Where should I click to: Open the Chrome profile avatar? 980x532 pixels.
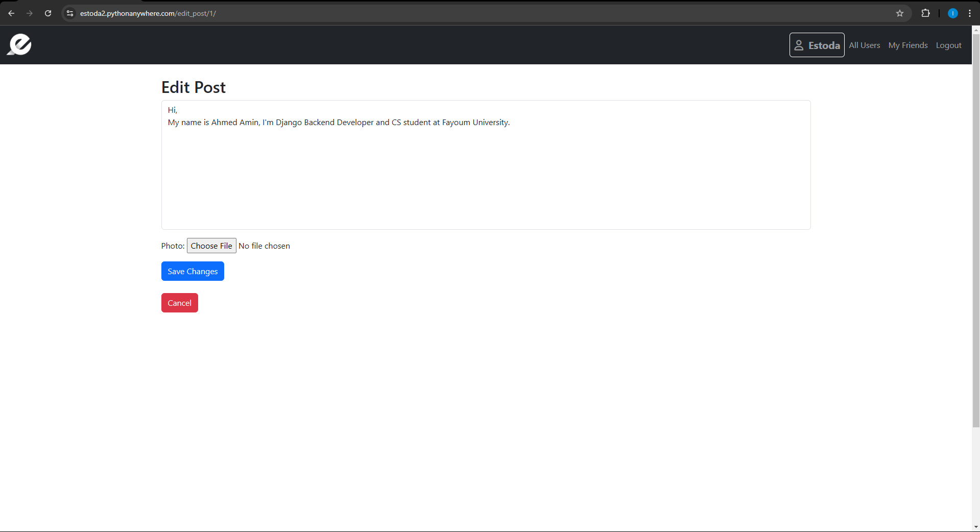click(x=952, y=13)
